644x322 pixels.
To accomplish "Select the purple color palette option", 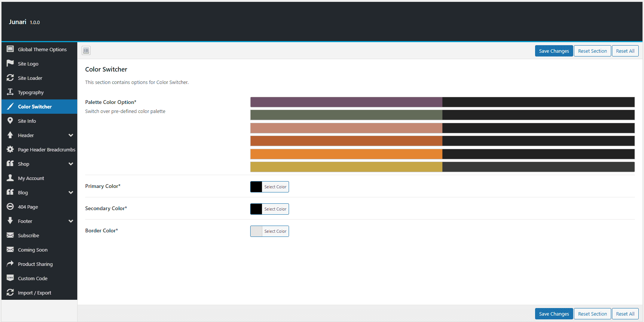I will click(x=442, y=102).
